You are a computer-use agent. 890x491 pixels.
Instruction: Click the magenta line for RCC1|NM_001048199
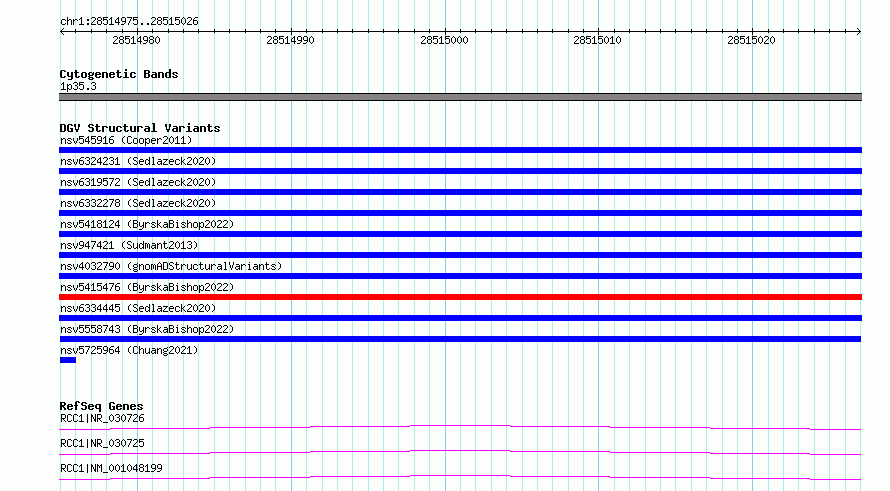pos(460,477)
